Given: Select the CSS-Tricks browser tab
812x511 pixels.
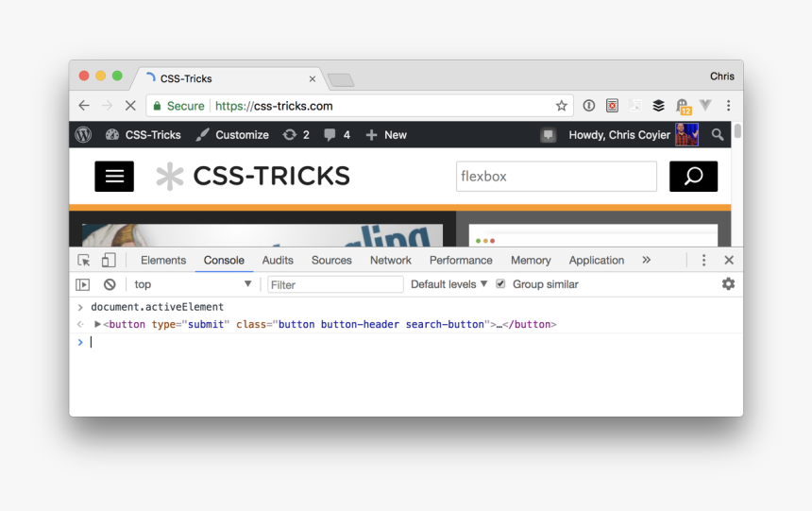Looking at the screenshot, I should [230, 78].
